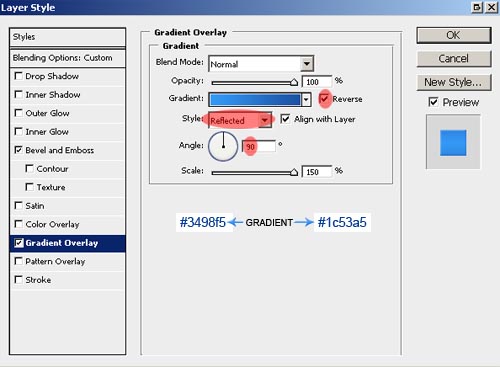The image size is (500, 367).
Task: Open the Pattern Overlay settings label
Action: (x=55, y=261)
